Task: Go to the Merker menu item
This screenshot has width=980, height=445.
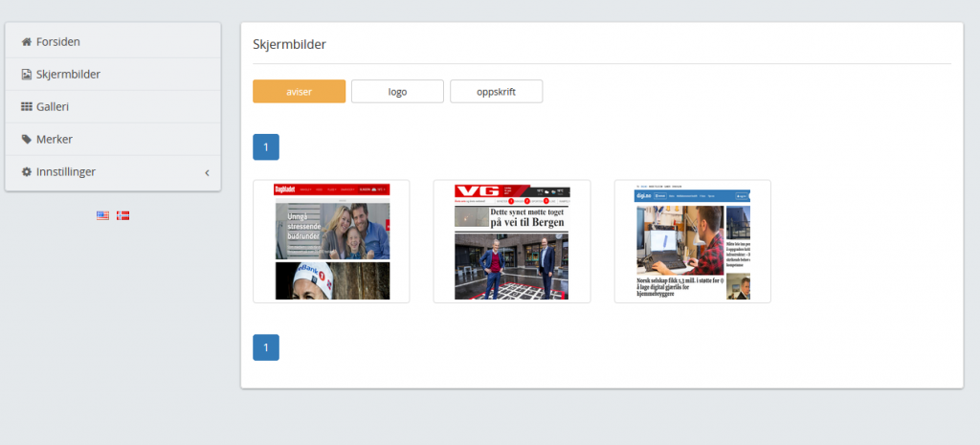Action: 55,140
